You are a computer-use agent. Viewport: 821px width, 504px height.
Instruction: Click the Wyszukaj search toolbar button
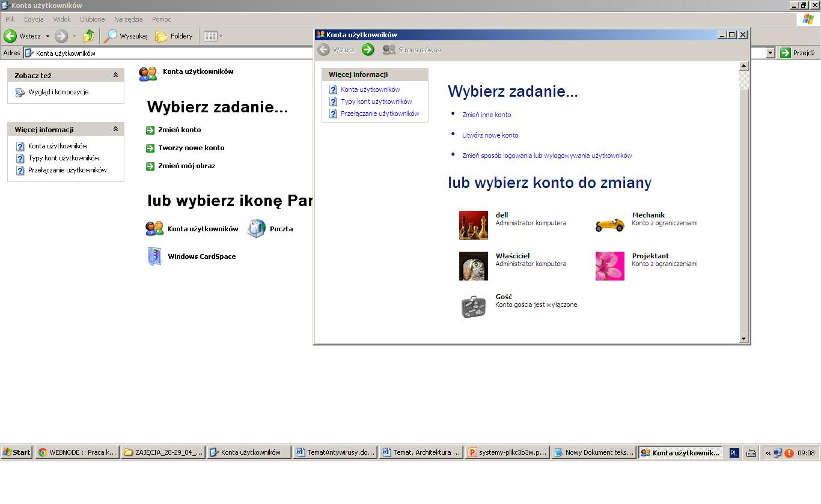[126, 36]
